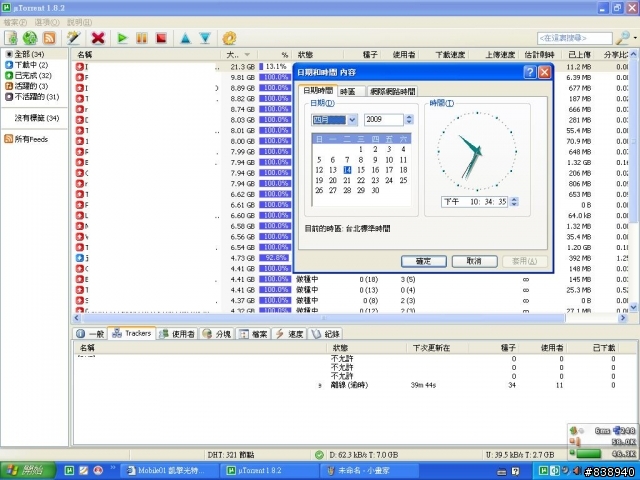Viewport: 640px width, 480px height.
Task: Click in the toolbar search field
Action: pos(575,38)
